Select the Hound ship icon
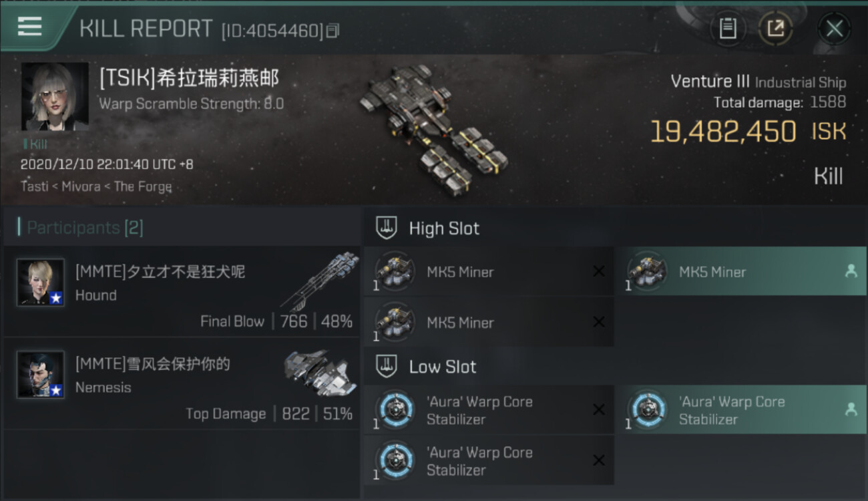 pos(320,281)
